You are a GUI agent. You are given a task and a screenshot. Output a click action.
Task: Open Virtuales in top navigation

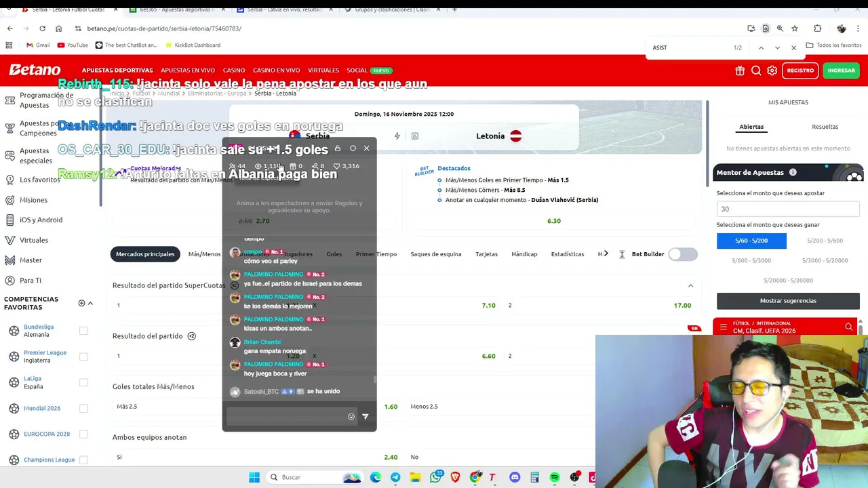point(323,70)
